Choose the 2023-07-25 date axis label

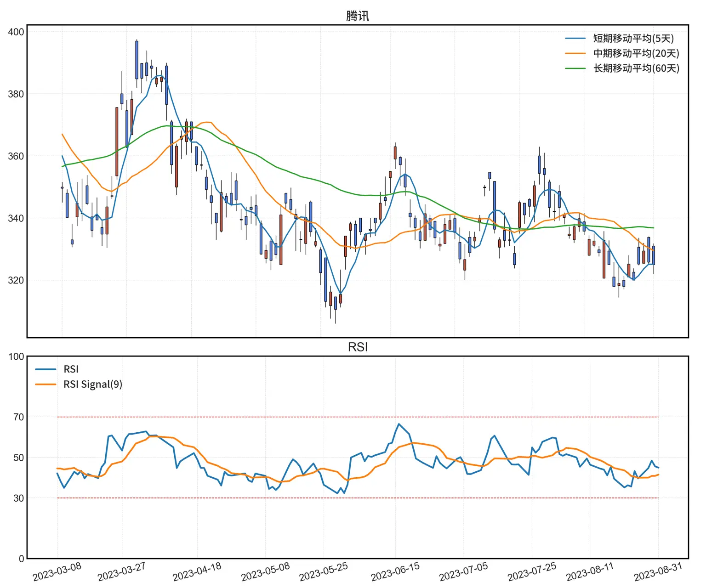coord(532,571)
